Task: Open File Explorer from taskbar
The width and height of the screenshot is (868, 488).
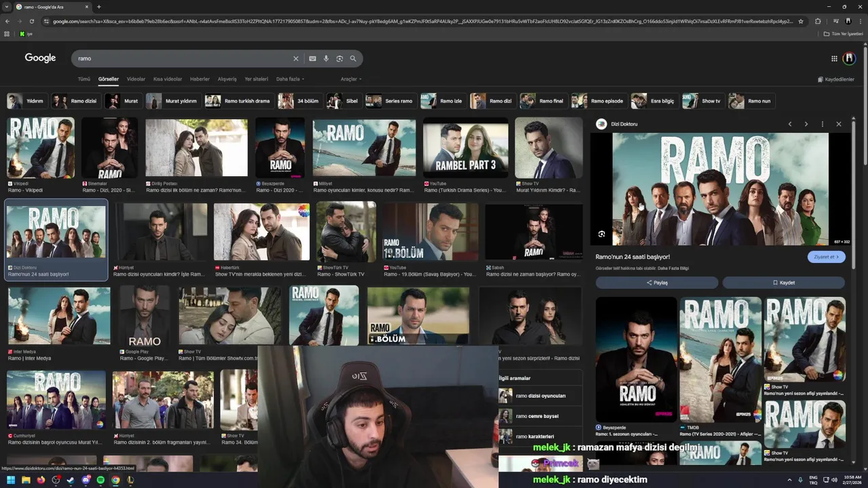Action: [26, 480]
